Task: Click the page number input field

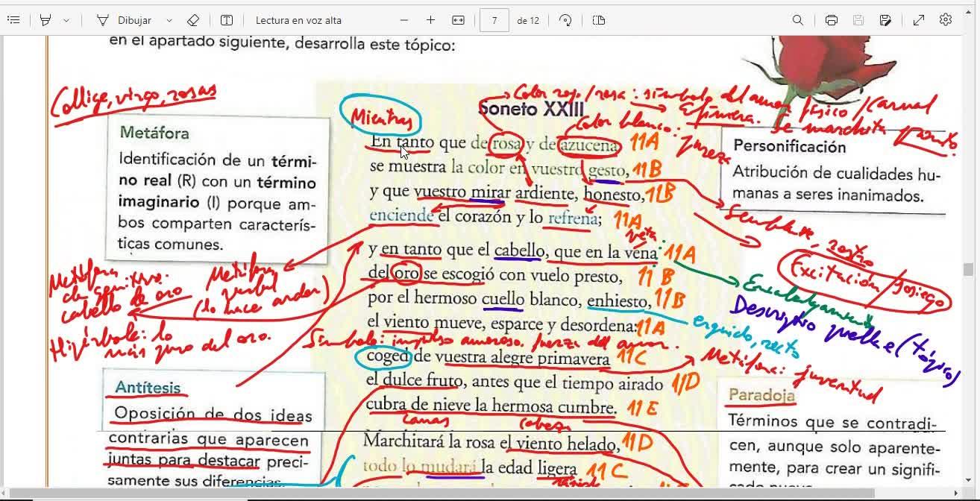Action: pyautogui.click(x=494, y=20)
